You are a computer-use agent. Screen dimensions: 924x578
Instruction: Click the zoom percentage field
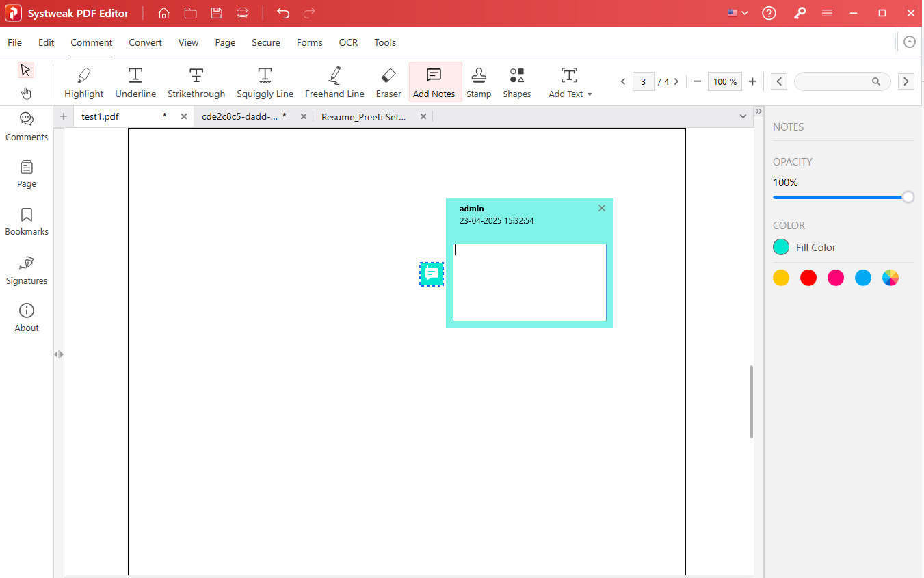pyautogui.click(x=725, y=81)
